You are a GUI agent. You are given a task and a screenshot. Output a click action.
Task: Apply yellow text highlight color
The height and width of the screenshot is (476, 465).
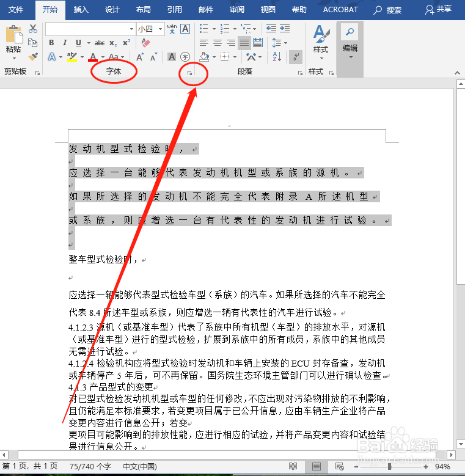coord(72,57)
